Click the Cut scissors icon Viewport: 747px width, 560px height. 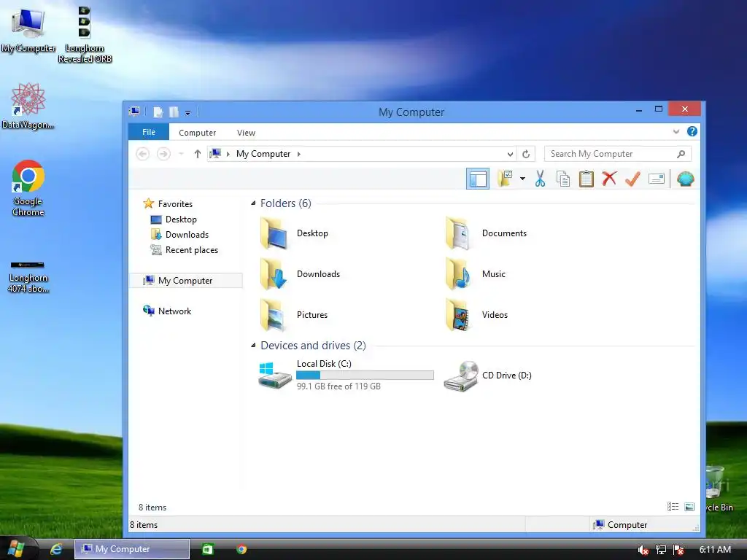point(540,179)
